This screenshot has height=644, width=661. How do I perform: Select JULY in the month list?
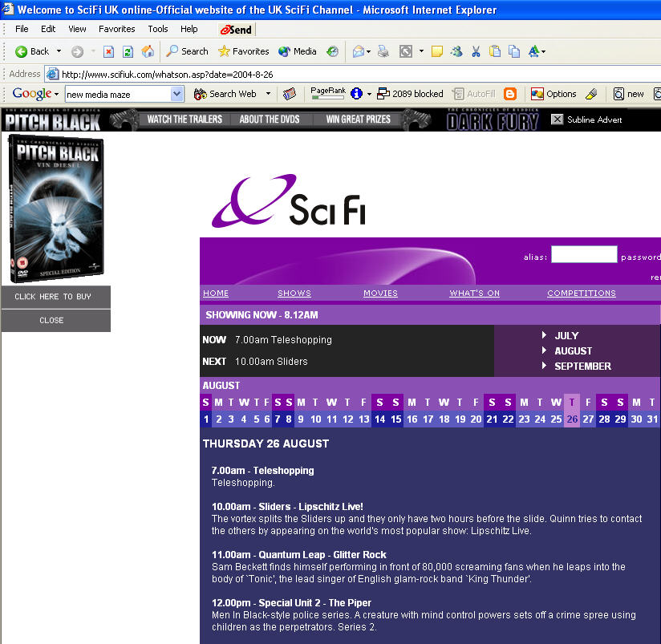[x=566, y=336]
